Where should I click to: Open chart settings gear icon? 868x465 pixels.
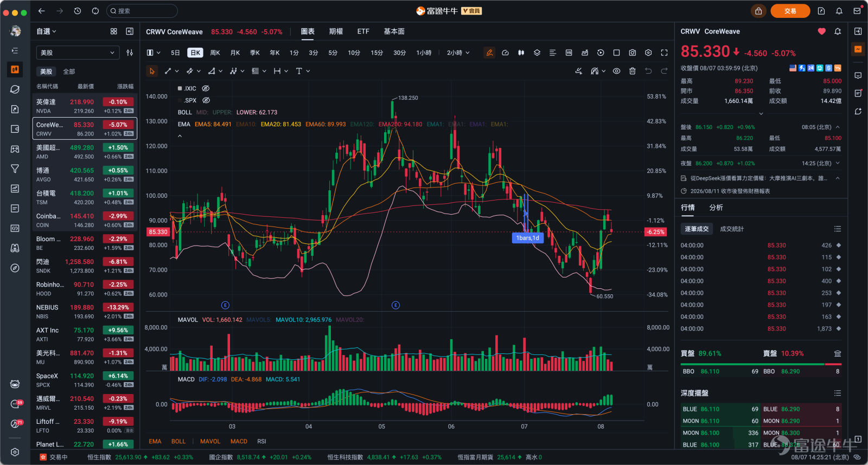click(648, 53)
